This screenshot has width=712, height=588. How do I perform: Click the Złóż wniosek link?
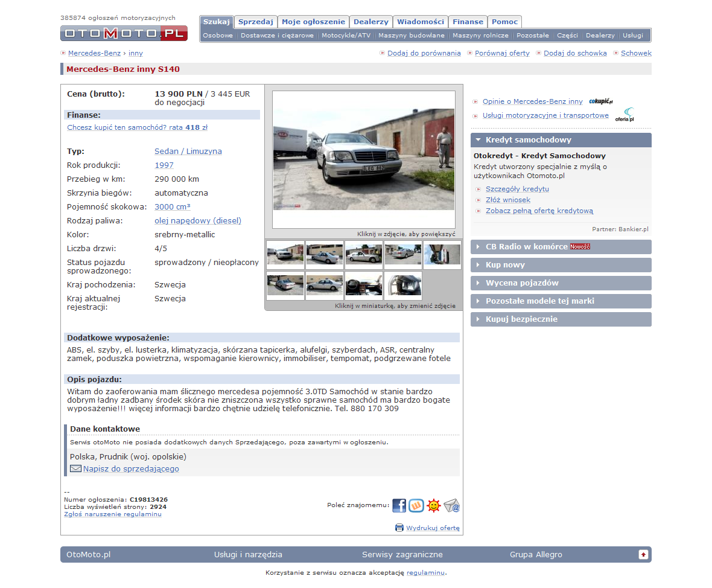click(x=508, y=200)
